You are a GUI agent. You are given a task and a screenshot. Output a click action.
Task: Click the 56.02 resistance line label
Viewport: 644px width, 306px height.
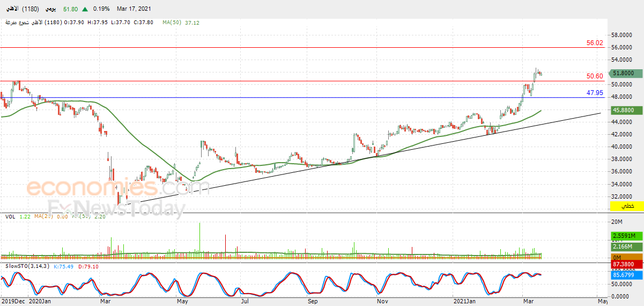595,43
